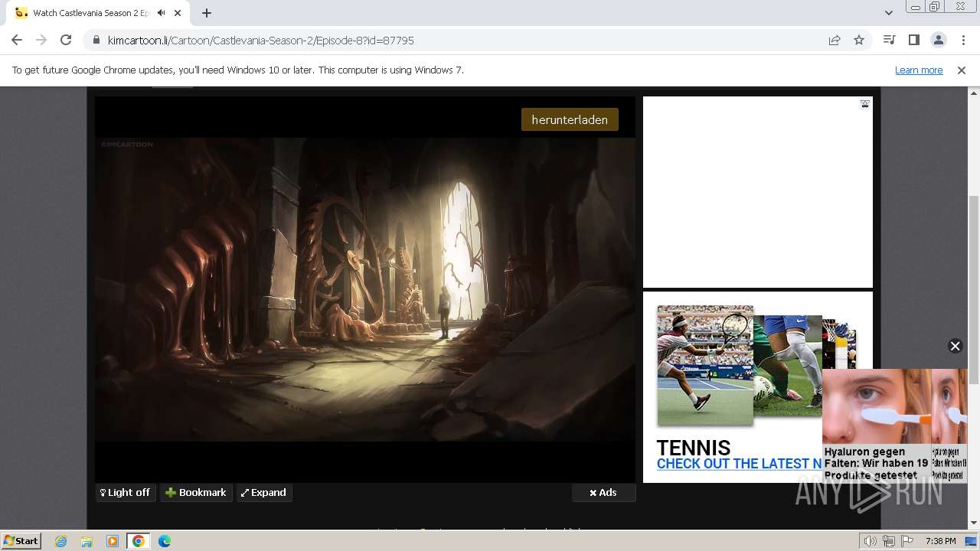Viewport: 980px width, 551px height.
Task: Click the browser Forward arrow
Action: [x=41, y=41]
